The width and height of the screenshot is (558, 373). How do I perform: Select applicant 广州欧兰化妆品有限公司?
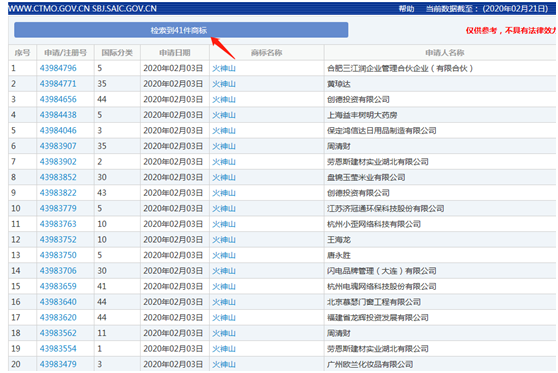tap(370, 364)
